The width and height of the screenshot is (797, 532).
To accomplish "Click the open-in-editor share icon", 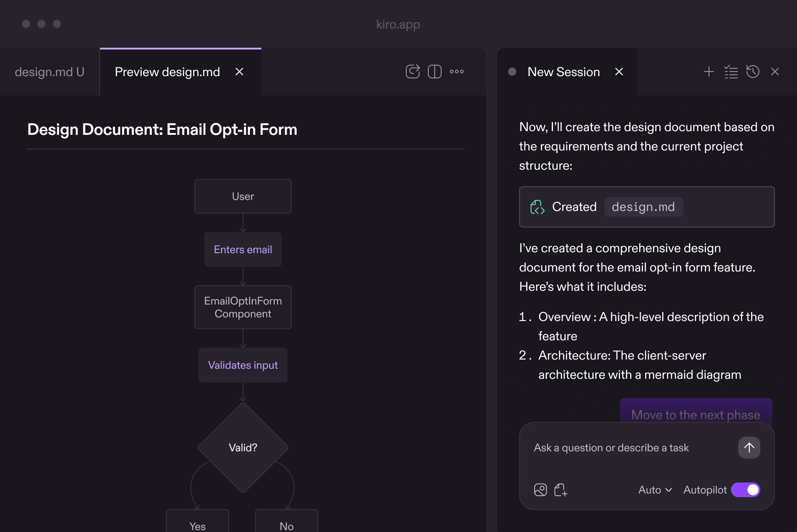I will pyautogui.click(x=413, y=72).
